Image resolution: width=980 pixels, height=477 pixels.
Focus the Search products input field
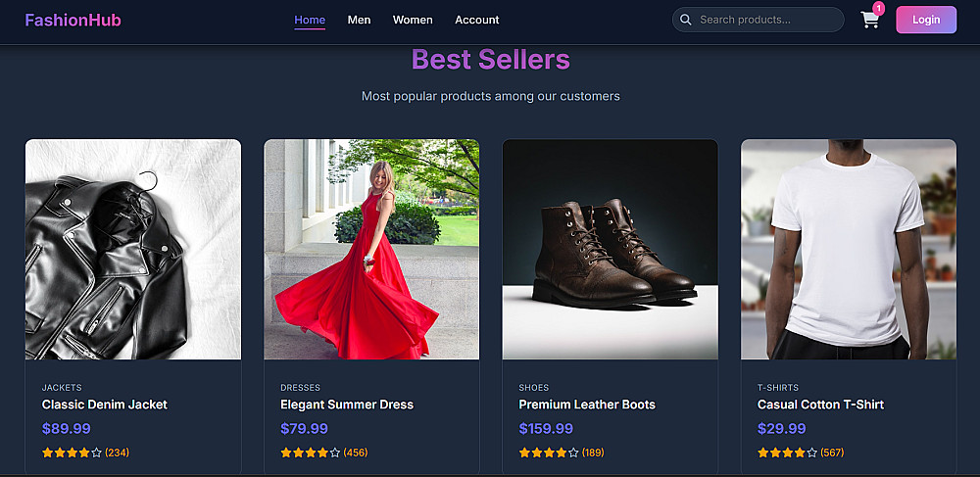pyautogui.click(x=764, y=20)
